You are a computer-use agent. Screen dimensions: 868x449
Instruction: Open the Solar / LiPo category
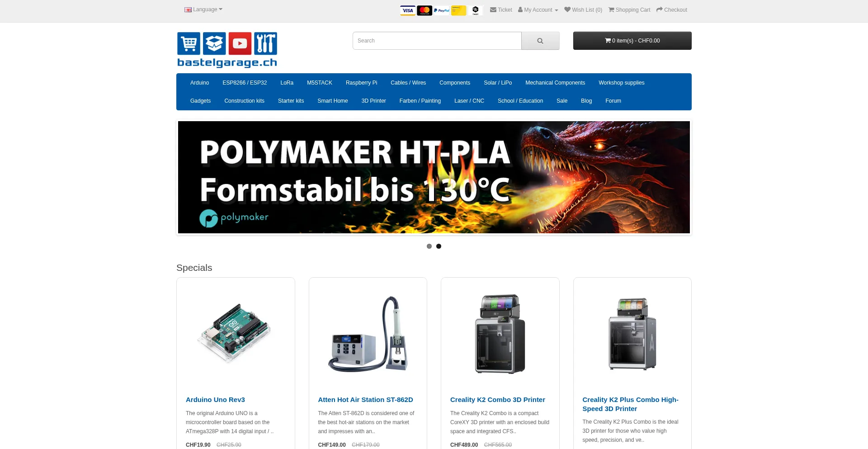point(498,83)
